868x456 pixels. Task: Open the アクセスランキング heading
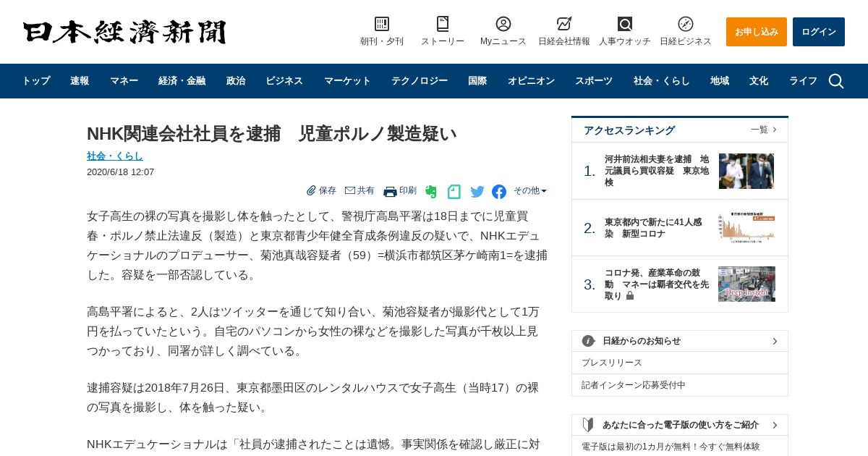click(x=629, y=130)
